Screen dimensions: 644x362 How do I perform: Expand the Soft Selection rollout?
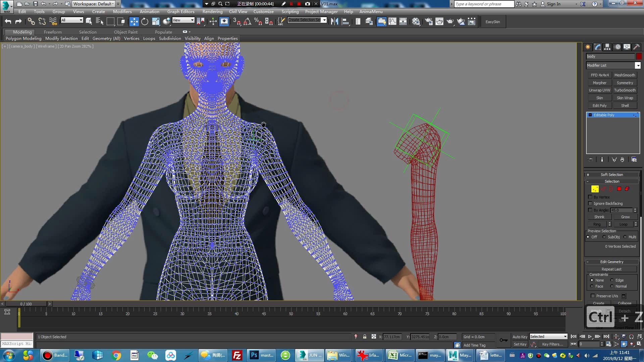(611, 175)
